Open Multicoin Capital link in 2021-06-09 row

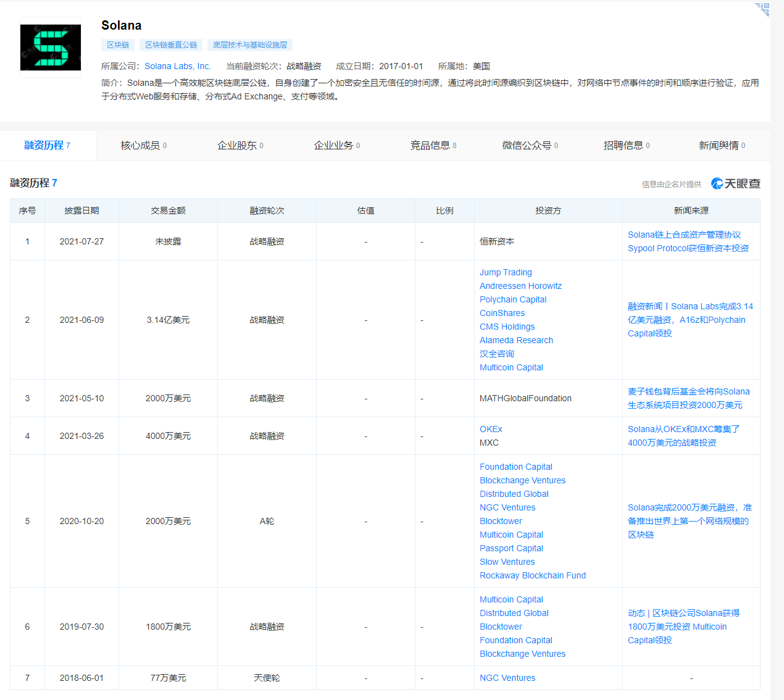point(511,367)
